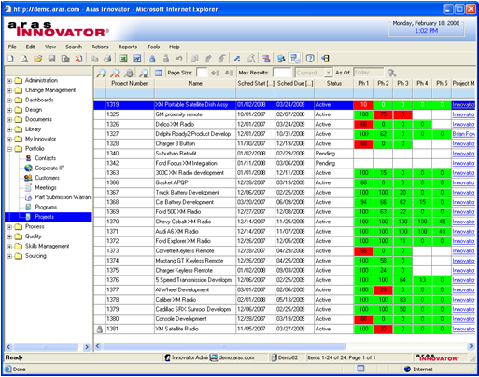
Task: Click the lock icon on row 1381
Action: point(99,329)
